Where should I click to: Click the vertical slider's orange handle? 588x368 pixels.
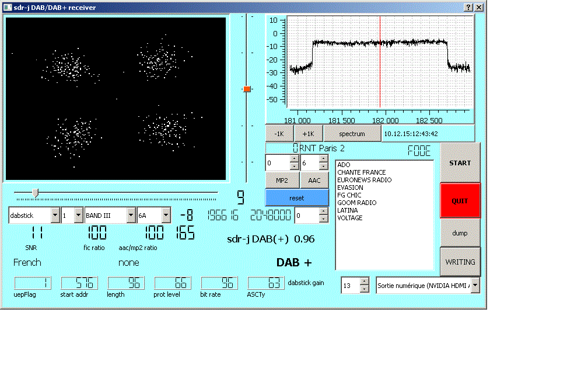[247, 89]
